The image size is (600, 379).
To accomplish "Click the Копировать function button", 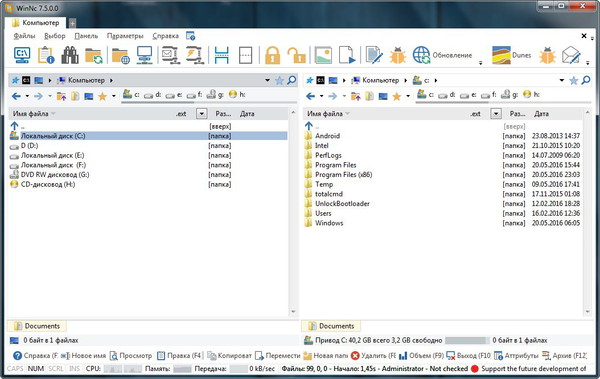I will pyautogui.click(x=230, y=356).
